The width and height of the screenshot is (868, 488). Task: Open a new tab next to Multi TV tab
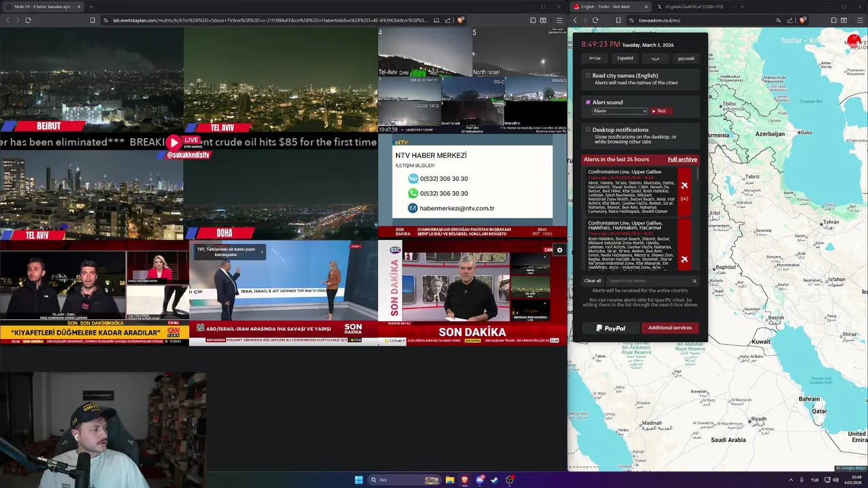click(x=91, y=7)
